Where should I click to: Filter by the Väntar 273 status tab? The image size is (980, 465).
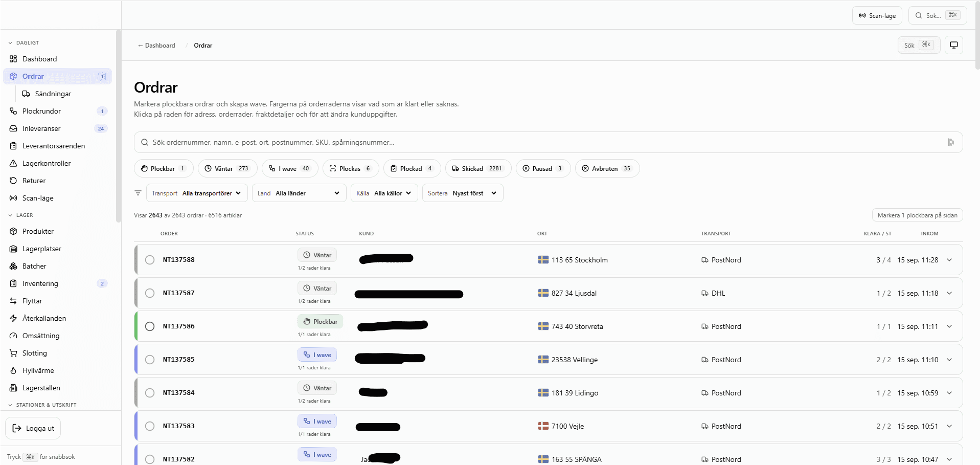pyautogui.click(x=227, y=168)
